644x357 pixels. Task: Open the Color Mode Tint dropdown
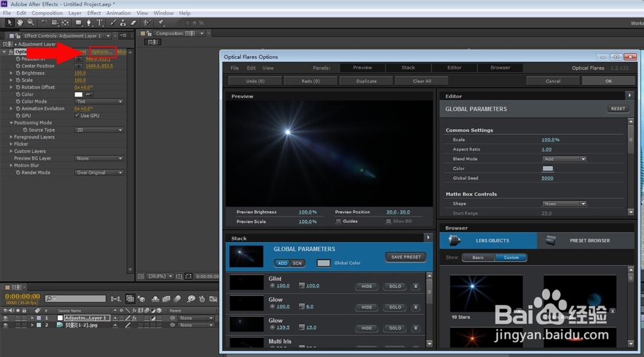pyautogui.click(x=99, y=101)
